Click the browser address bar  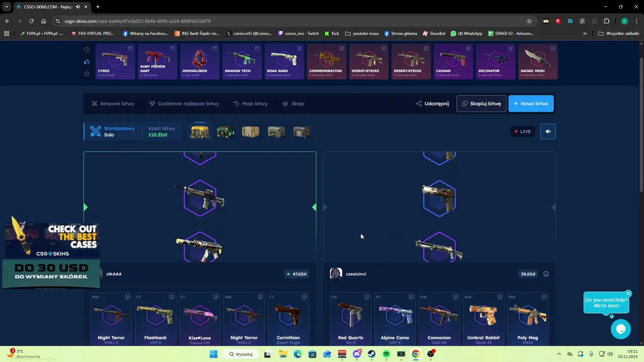point(292,21)
